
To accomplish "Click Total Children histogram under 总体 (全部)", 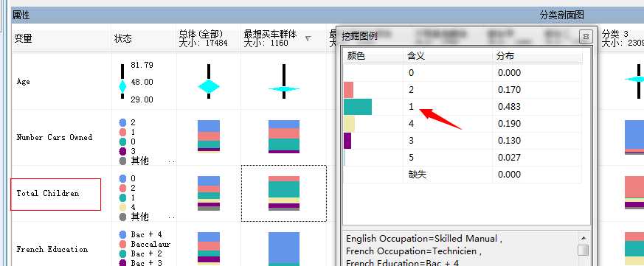I will [209, 193].
